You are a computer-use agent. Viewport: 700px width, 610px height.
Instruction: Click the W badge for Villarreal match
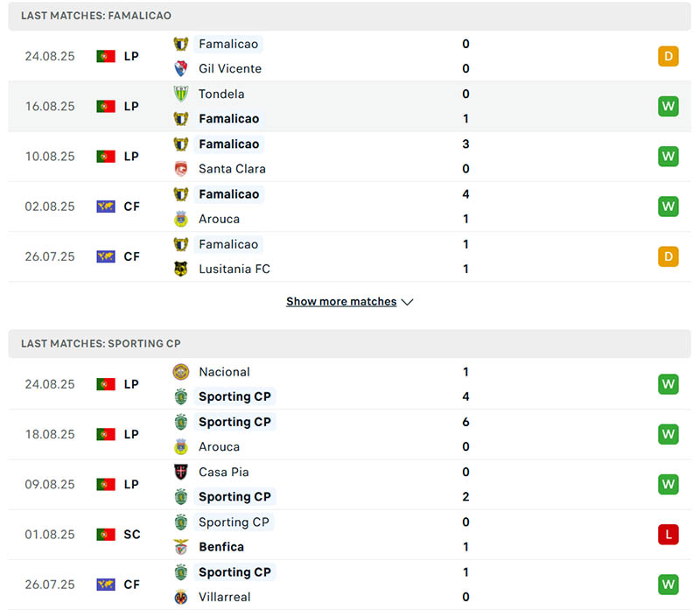click(x=668, y=584)
